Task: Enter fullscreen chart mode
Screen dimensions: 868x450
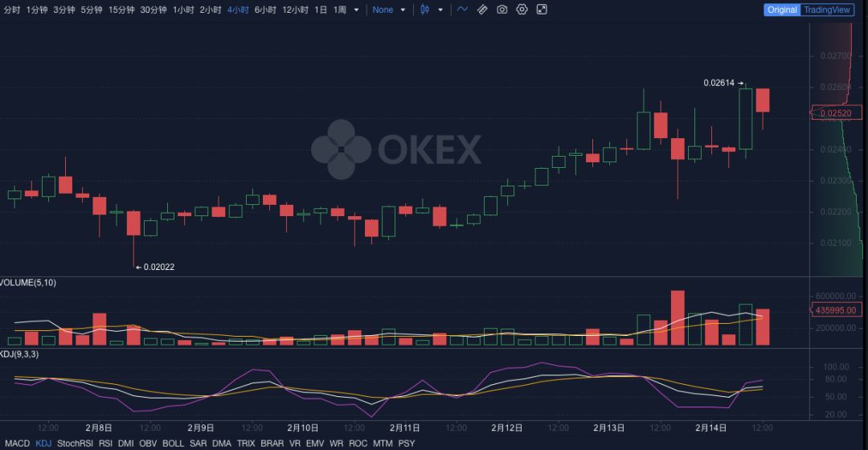Action: [x=542, y=10]
